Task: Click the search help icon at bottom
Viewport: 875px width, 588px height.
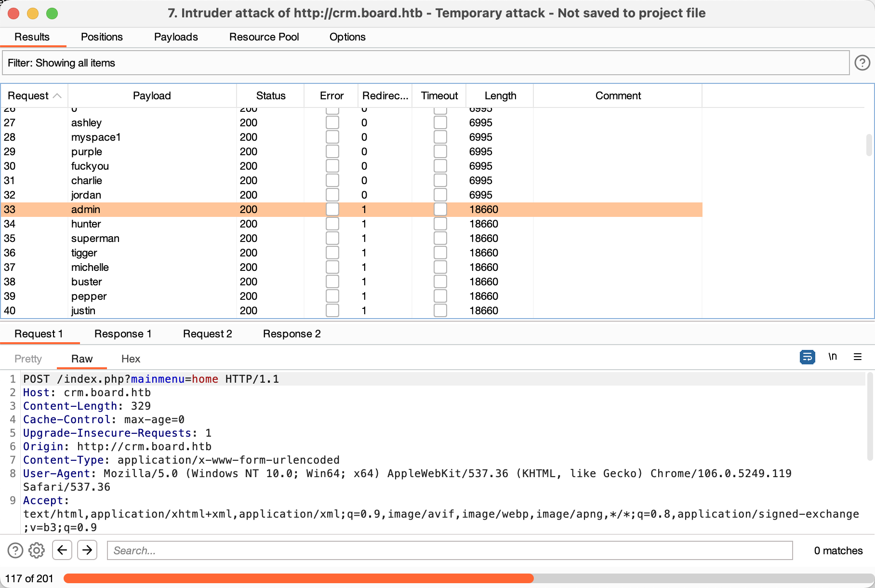Action: pyautogui.click(x=15, y=550)
